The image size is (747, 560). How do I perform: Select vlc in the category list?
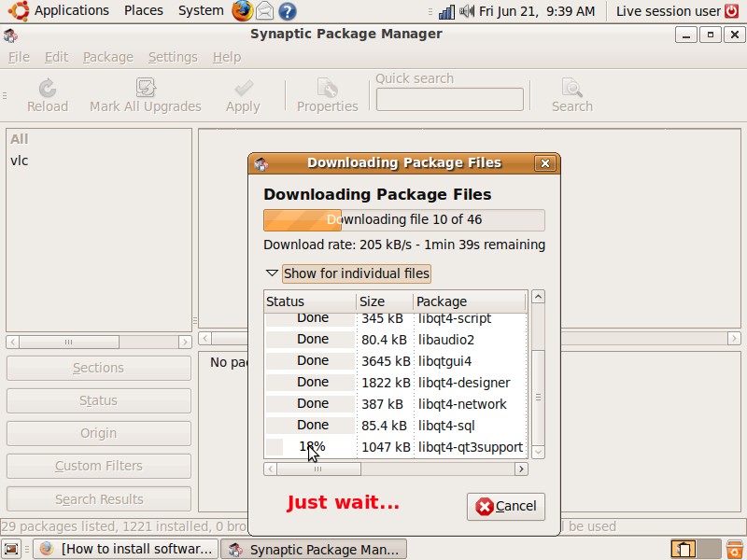click(x=99, y=161)
